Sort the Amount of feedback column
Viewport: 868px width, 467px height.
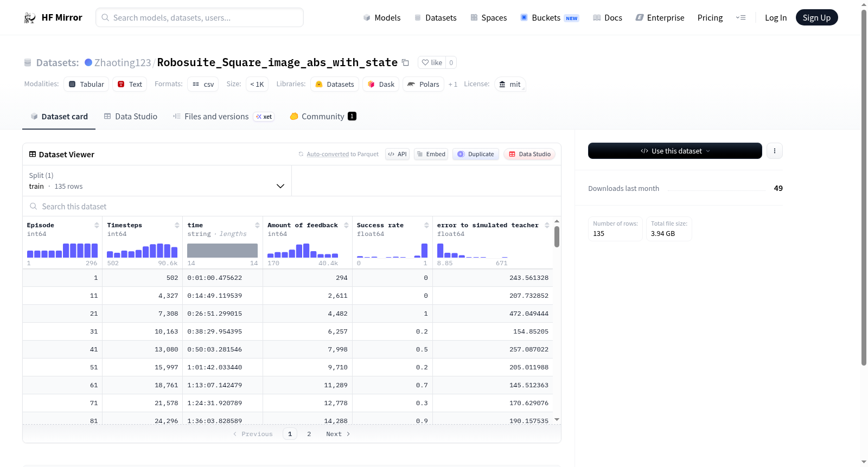346,225
